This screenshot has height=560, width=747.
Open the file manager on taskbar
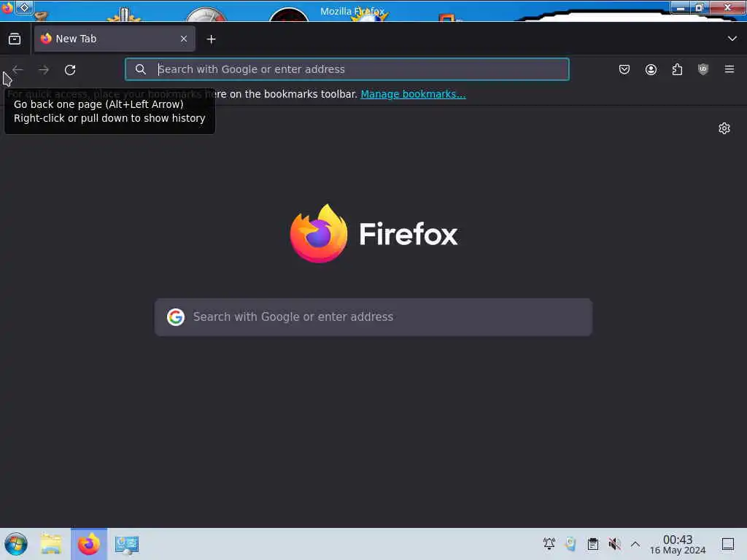click(51, 544)
